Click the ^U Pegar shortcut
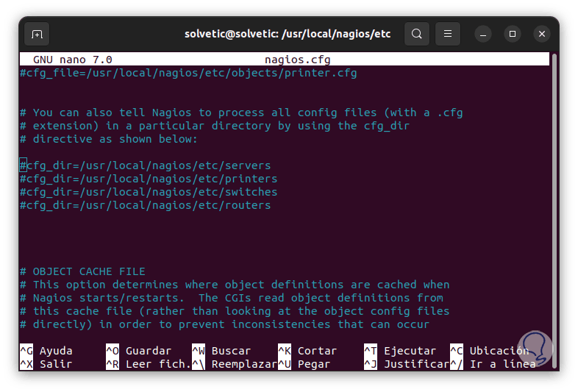578x392 pixels. tap(304, 364)
